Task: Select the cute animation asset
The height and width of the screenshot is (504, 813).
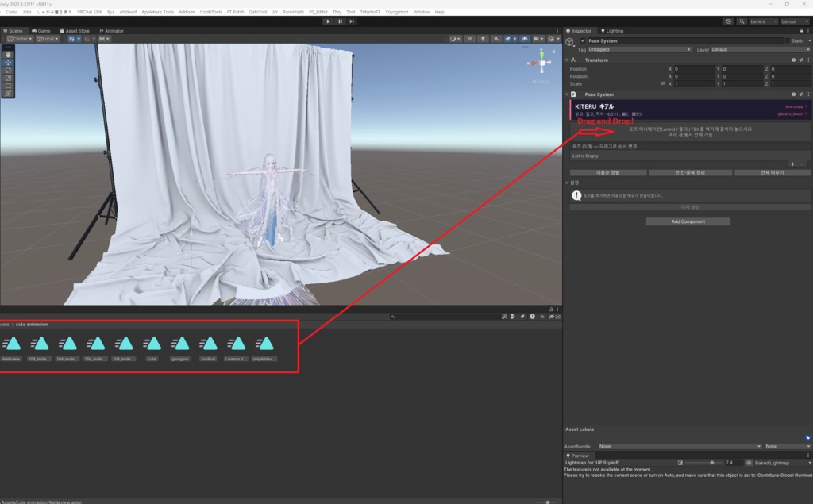Action: [152, 348]
